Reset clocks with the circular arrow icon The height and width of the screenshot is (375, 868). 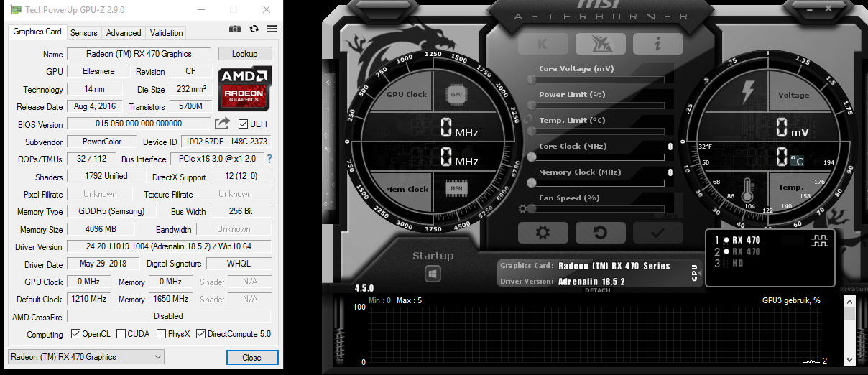point(600,232)
